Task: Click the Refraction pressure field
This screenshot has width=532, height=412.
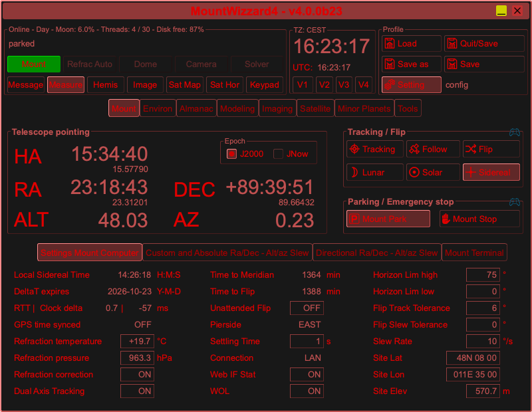Action: (138, 358)
